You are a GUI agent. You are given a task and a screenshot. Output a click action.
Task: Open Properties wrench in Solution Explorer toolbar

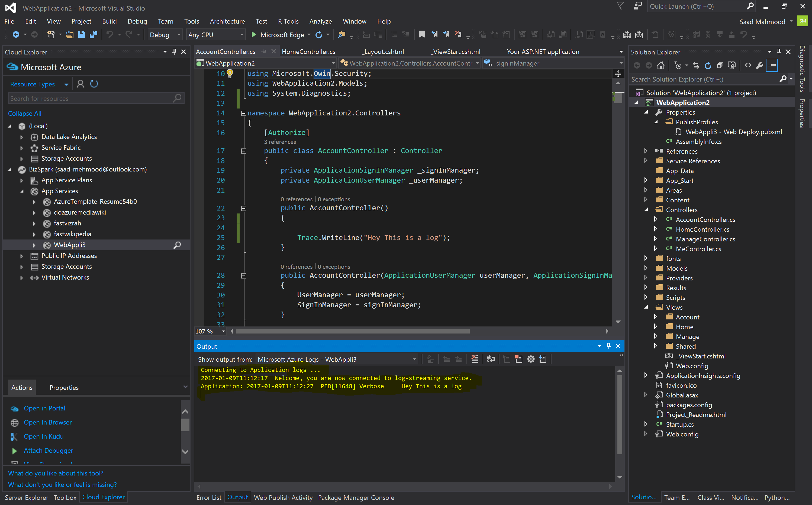[x=760, y=66]
